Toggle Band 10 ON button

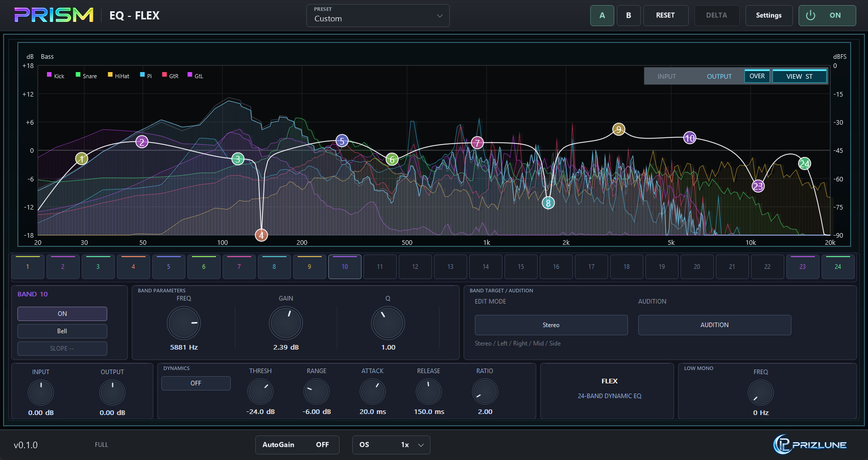point(62,314)
